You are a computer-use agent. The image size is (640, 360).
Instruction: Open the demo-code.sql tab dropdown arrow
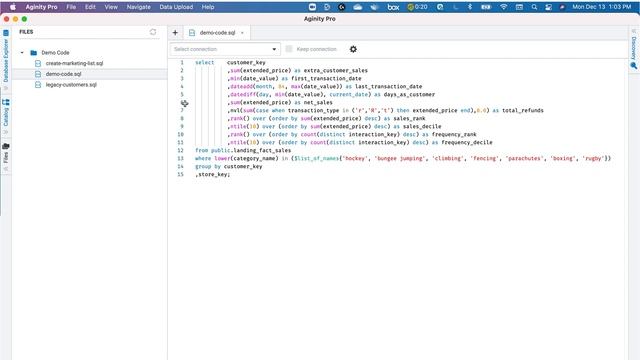pos(242,33)
